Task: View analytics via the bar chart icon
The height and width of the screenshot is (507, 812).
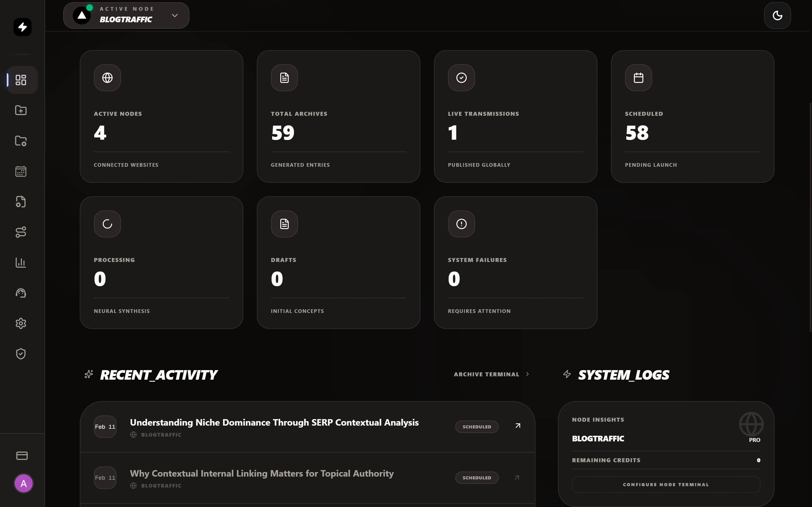Action: (21, 263)
